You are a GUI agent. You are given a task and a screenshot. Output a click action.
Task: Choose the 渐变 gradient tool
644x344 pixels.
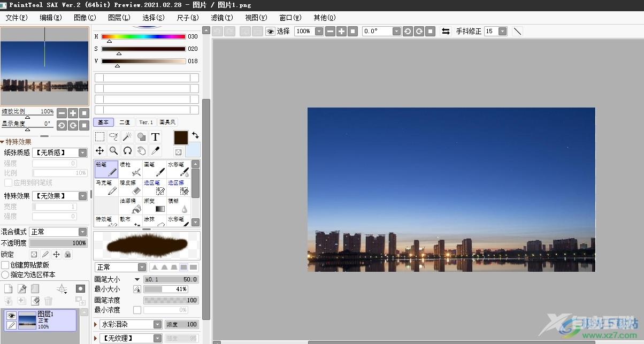coord(155,205)
